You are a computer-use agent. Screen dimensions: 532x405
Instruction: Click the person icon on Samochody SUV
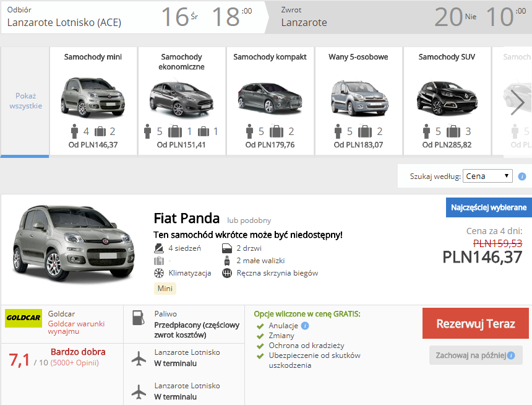[x=426, y=131]
